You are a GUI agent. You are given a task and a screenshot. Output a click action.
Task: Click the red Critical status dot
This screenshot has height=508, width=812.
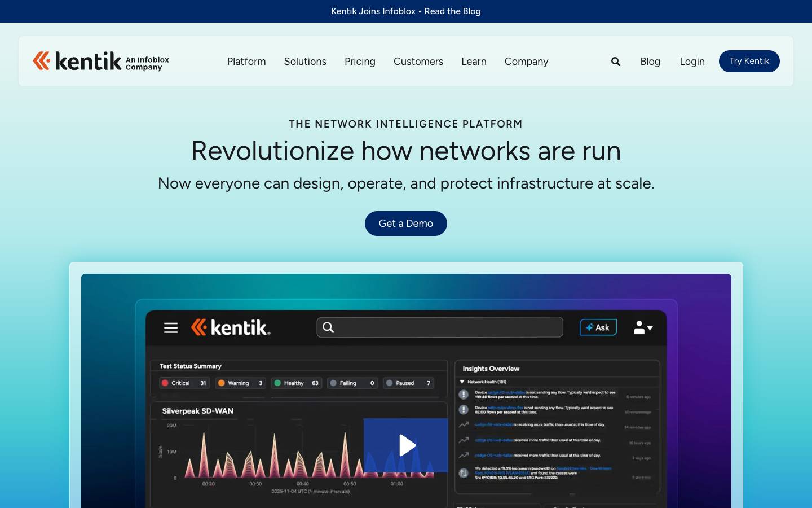pos(165,383)
